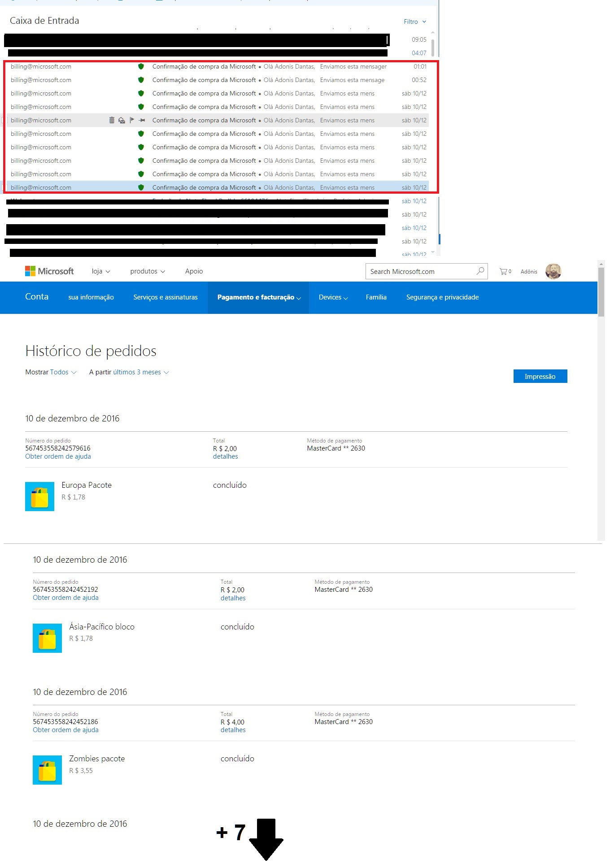Click order number 567453558242452192

[x=65, y=590]
